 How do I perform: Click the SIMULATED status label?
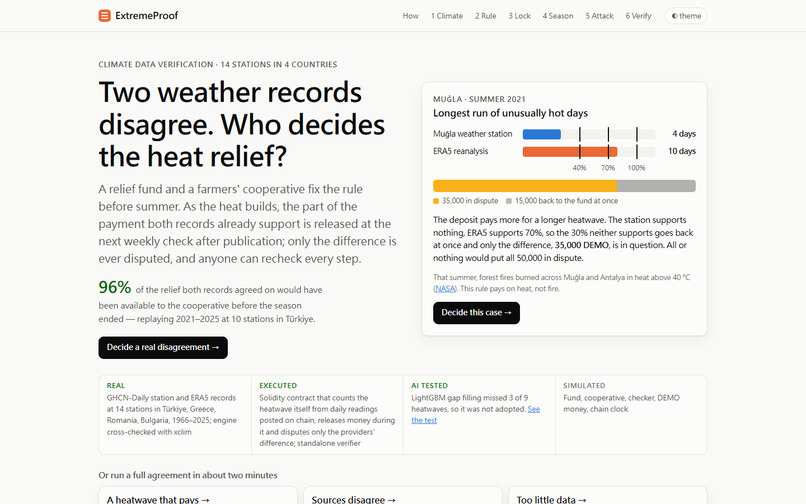click(x=584, y=385)
